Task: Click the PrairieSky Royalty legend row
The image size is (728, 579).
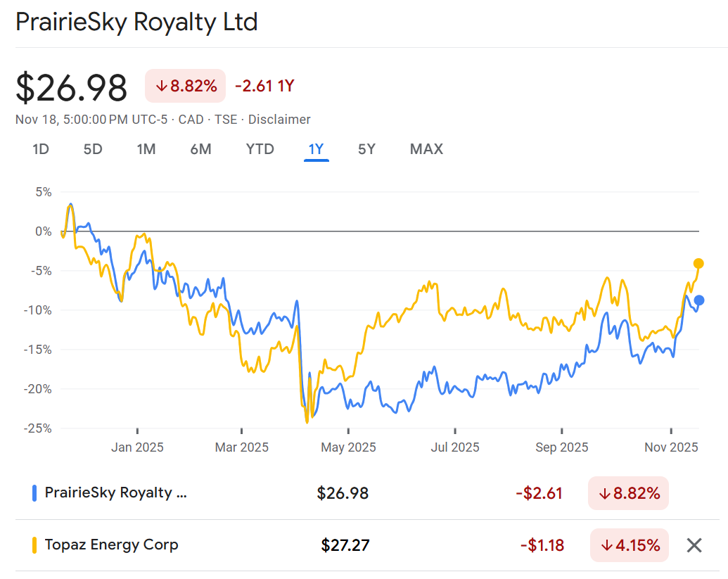Action: tap(116, 492)
